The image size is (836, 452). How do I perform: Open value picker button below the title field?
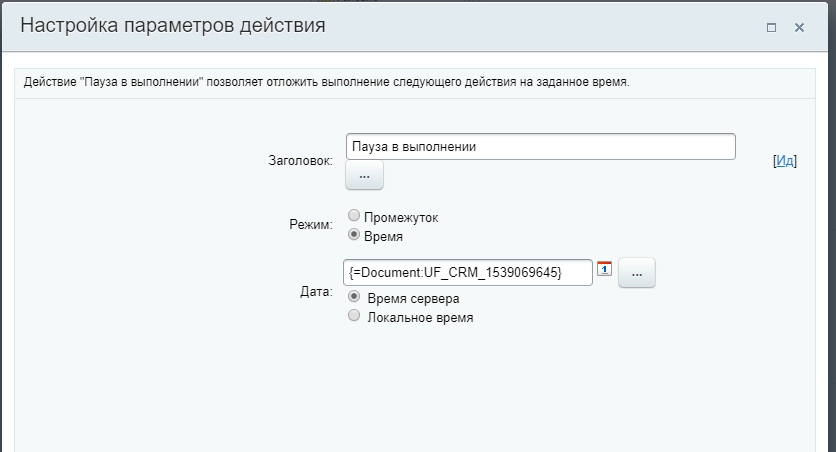[x=364, y=175]
